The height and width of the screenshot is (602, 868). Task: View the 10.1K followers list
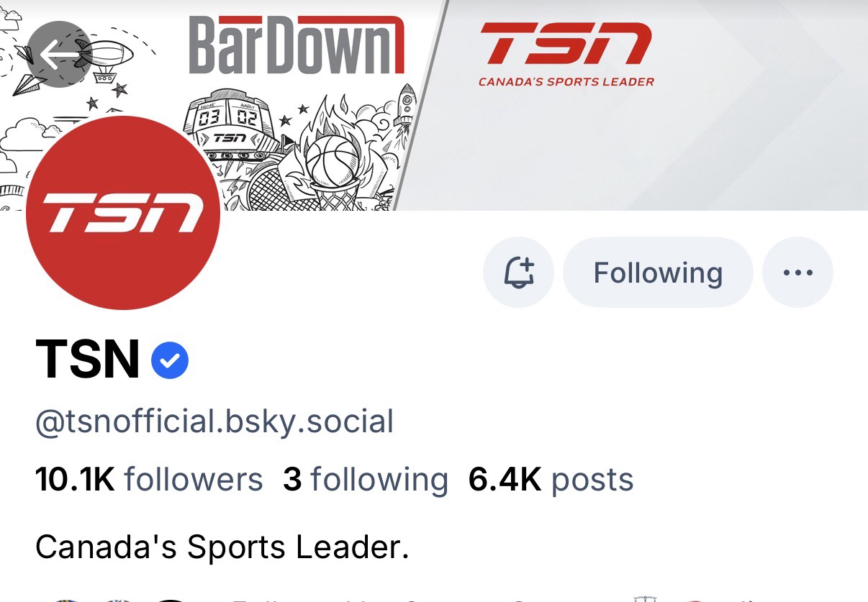(149, 480)
